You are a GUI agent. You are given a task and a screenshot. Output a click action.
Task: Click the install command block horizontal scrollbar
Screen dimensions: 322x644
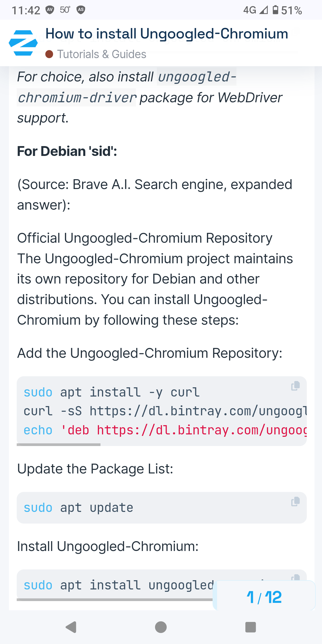[115, 600]
